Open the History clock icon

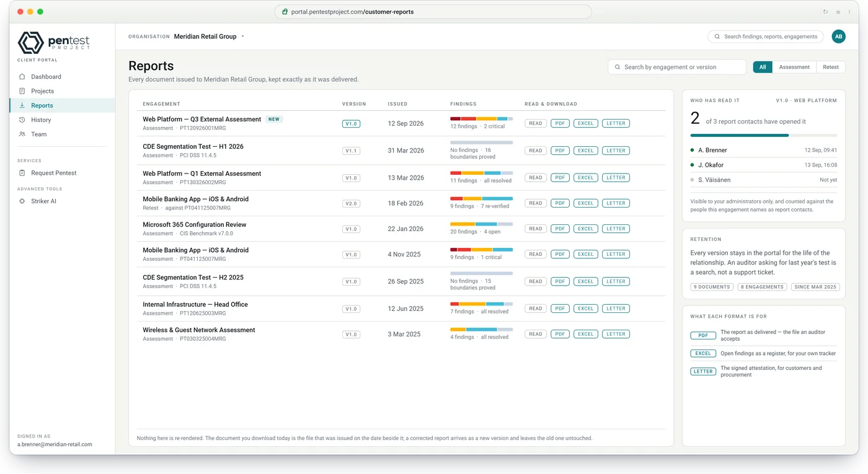22,120
